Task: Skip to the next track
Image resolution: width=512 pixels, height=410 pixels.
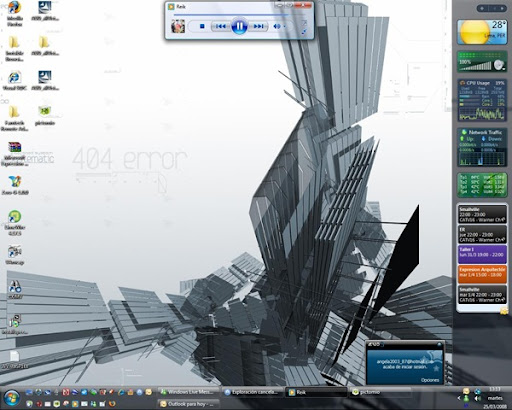Action: pos(258,26)
